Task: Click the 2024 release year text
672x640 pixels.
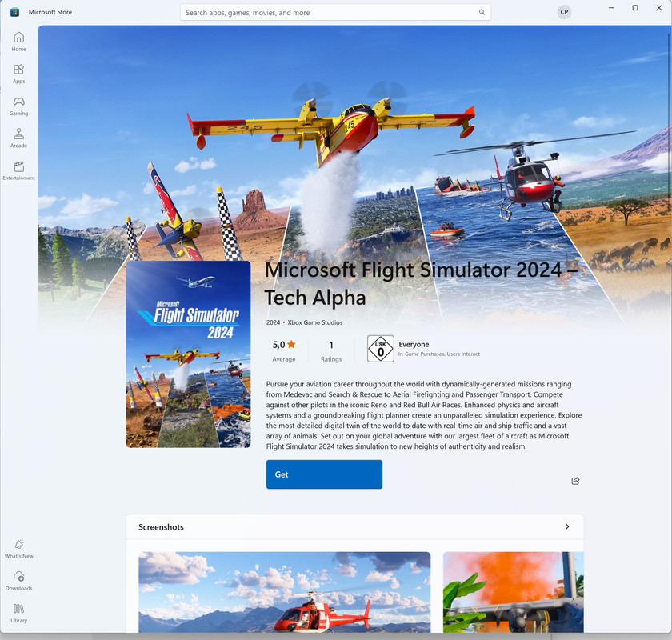Action: click(x=273, y=322)
